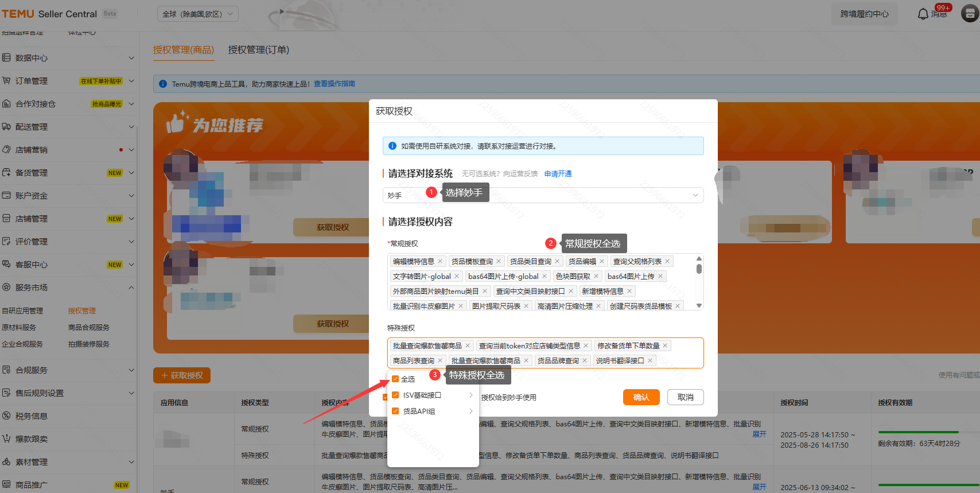980x493 pixels.
Task: Collapse the 服务市场 chevron
Action: point(131,288)
